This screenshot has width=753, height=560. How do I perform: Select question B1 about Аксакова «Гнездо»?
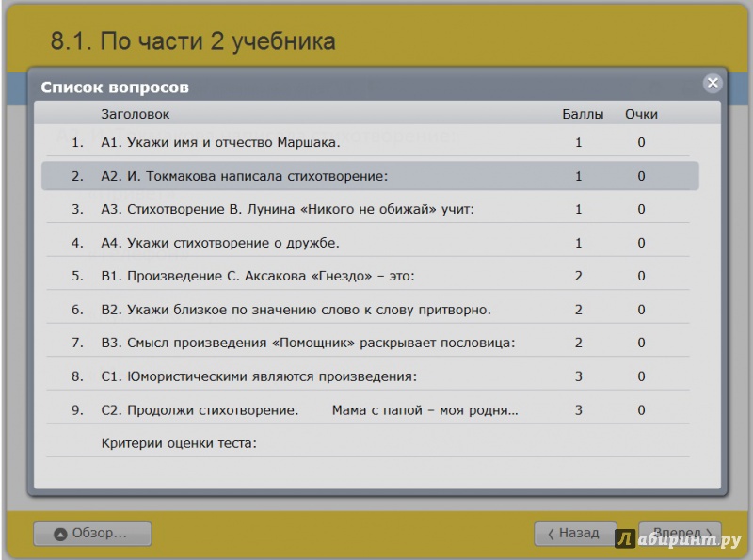coord(370,276)
